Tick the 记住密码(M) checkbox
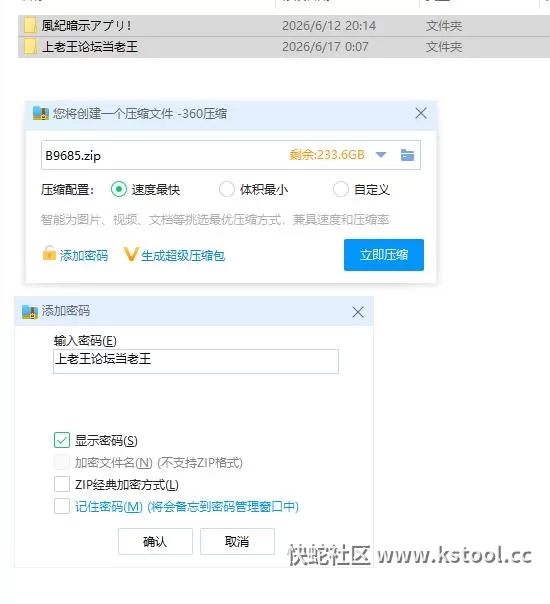 (62, 506)
